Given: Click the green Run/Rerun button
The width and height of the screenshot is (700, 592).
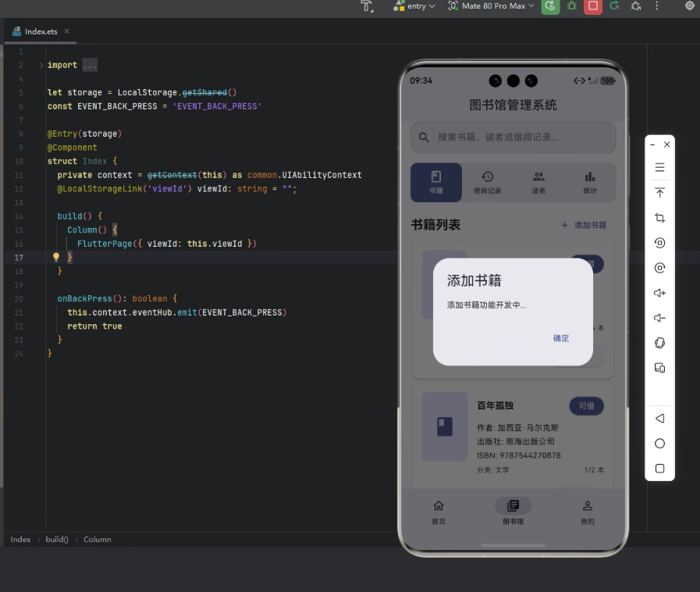Looking at the screenshot, I should point(550,5).
